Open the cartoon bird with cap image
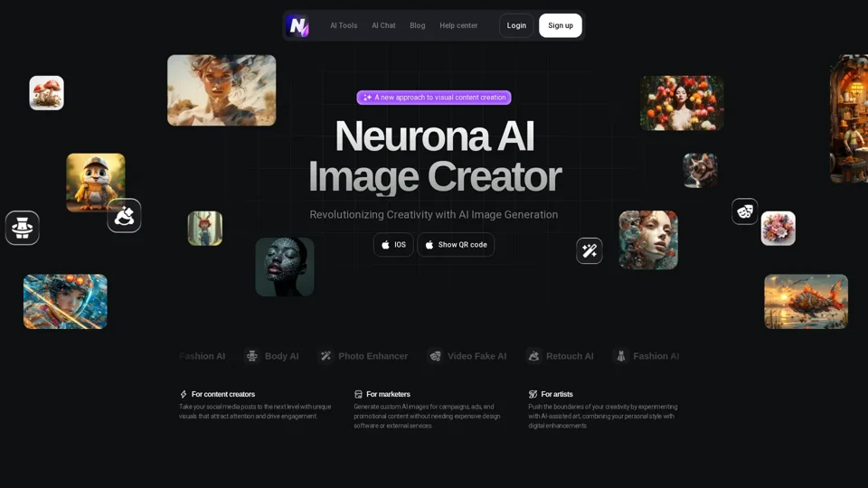 [96, 182]
